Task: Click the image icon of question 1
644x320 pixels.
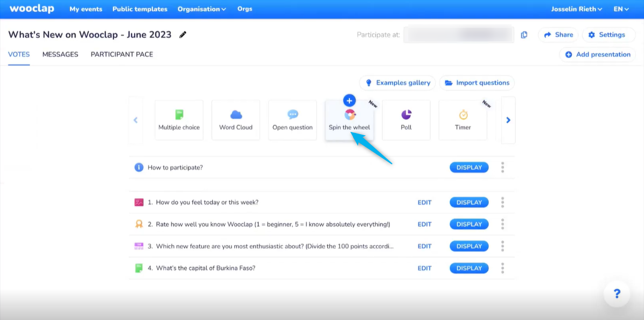Action: [x=139, y=203]
